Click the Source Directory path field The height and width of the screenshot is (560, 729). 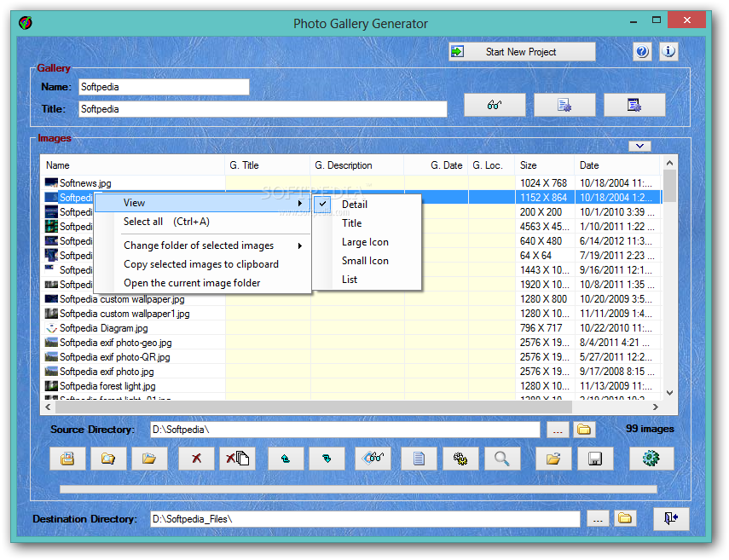click(x=345, y=430)
